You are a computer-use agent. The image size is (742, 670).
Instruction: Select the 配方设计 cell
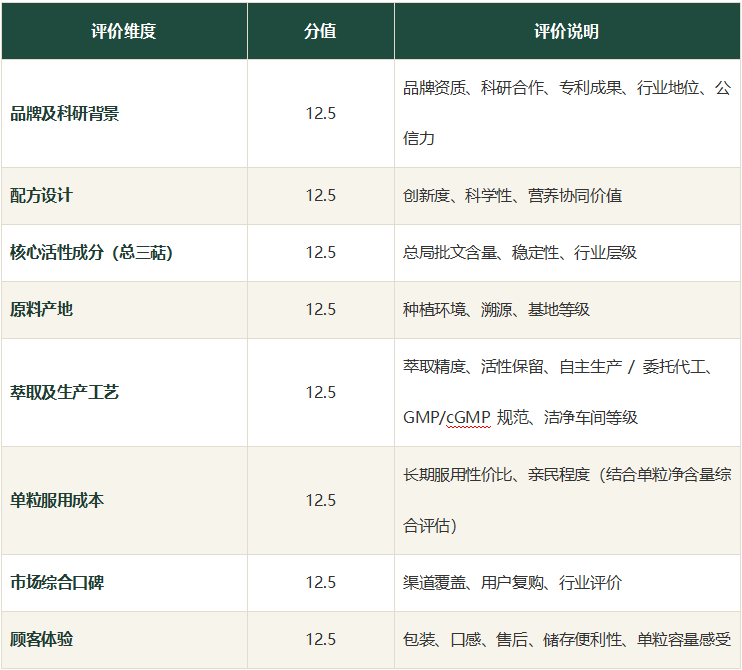124,196
